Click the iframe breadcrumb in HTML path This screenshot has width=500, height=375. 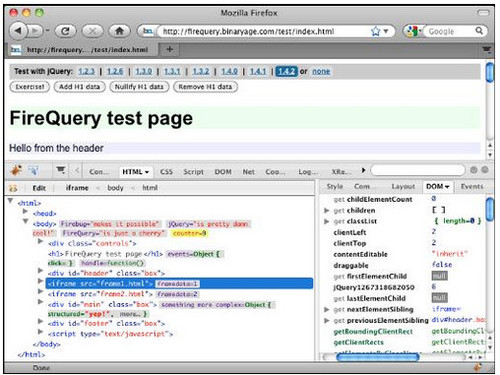pos(77,188)
